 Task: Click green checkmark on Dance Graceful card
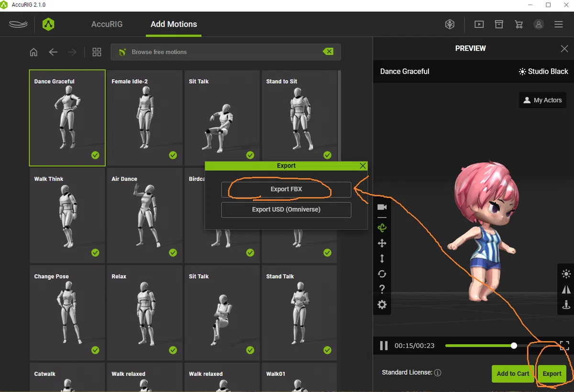[95, 155]
